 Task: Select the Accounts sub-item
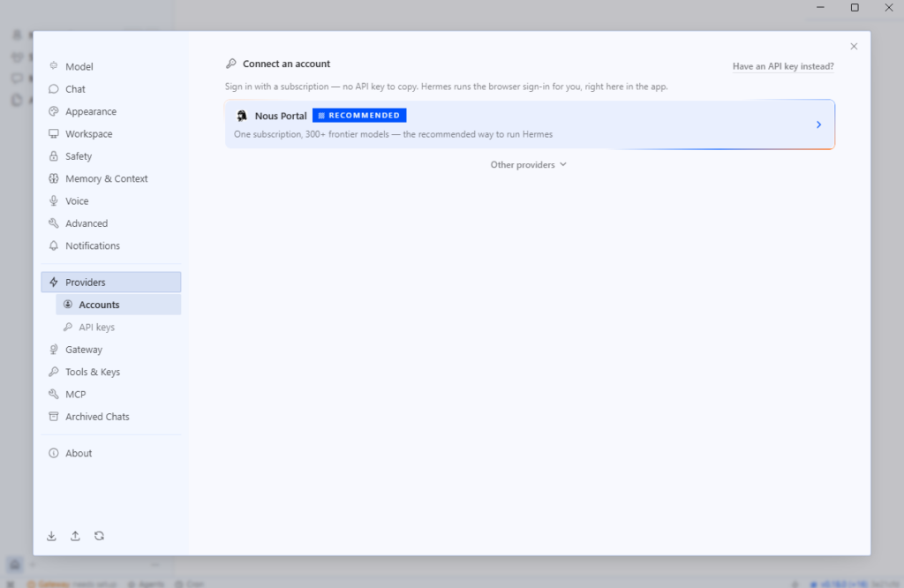(x=118, y=305)
